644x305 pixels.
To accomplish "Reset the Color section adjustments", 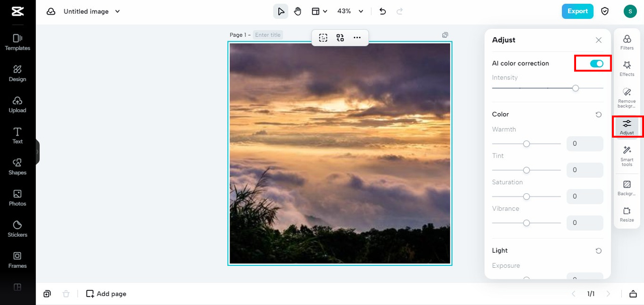I will 598,115.
